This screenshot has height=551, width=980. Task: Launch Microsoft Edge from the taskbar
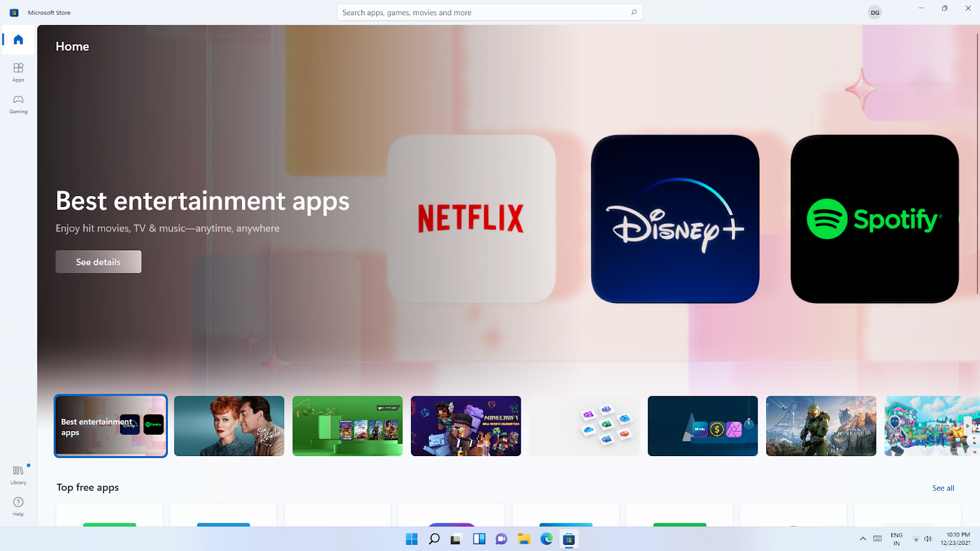point(546,539)
